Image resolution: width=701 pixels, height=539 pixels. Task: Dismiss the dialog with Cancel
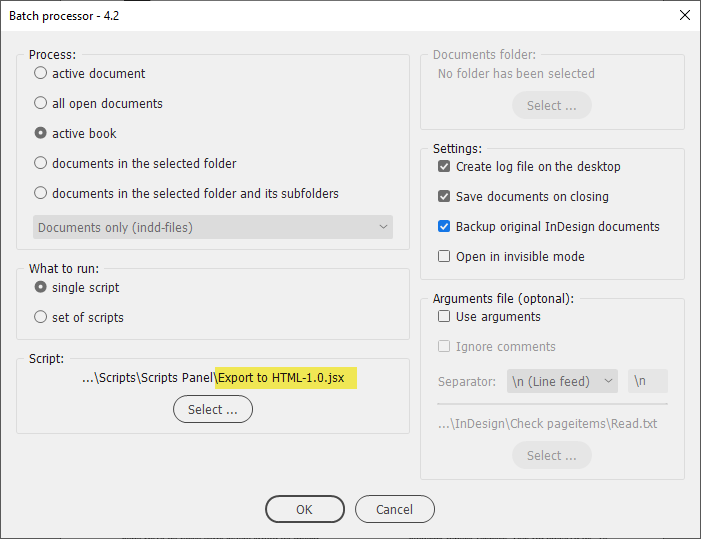point(394,509)
